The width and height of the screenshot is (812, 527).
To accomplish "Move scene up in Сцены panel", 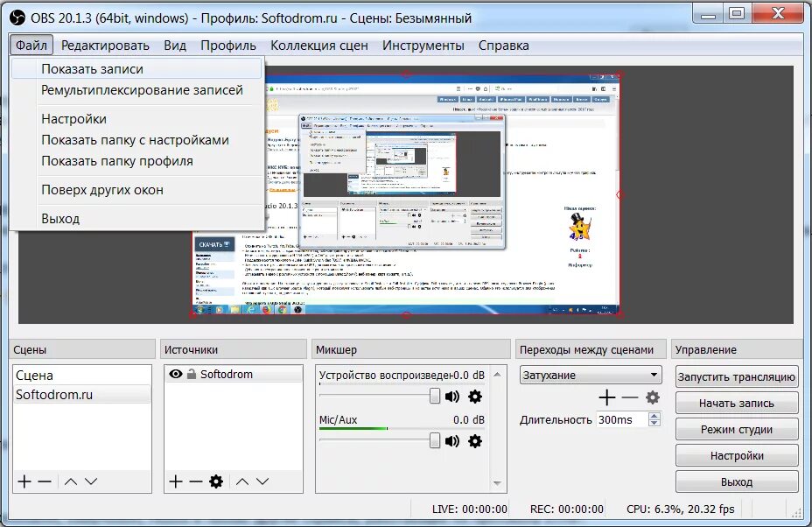I will pos(71,481).
